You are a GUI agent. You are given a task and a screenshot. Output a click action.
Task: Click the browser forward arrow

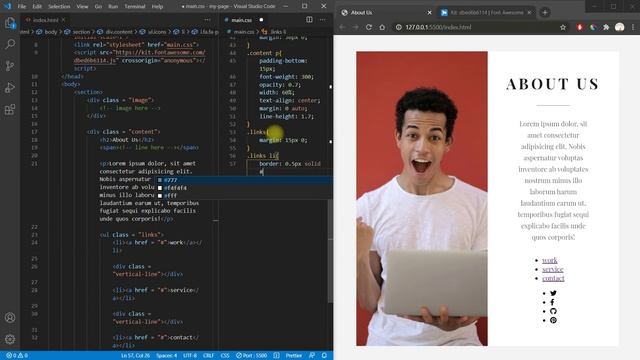pos(355,27)
